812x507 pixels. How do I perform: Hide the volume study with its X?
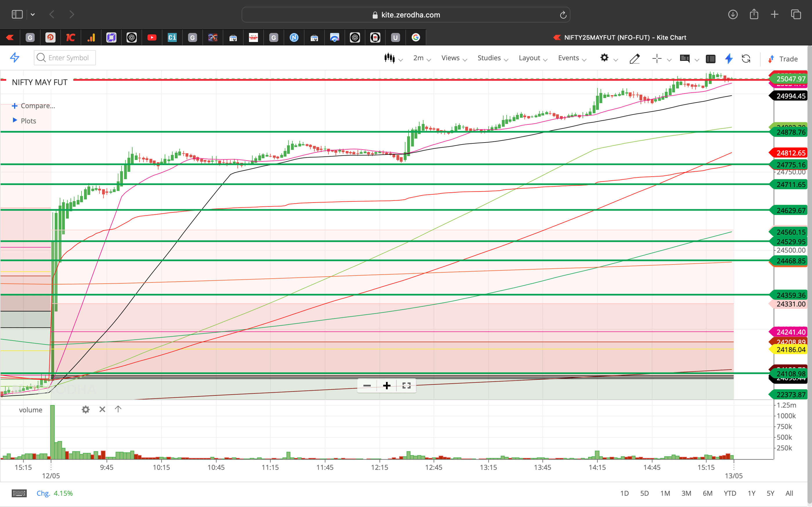pyautogui.click(x=102, y=409)
